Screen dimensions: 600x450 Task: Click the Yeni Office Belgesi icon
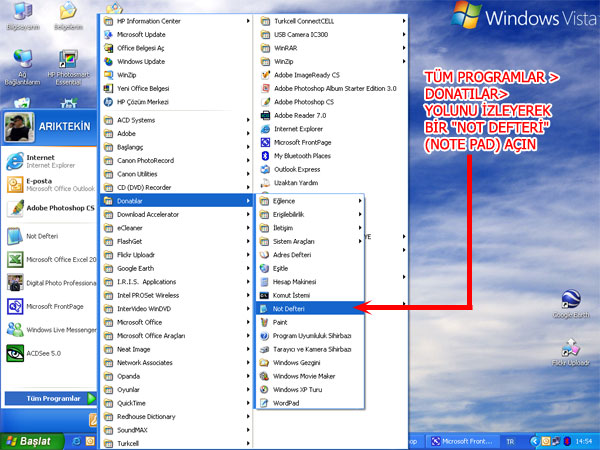click(109, 88)
